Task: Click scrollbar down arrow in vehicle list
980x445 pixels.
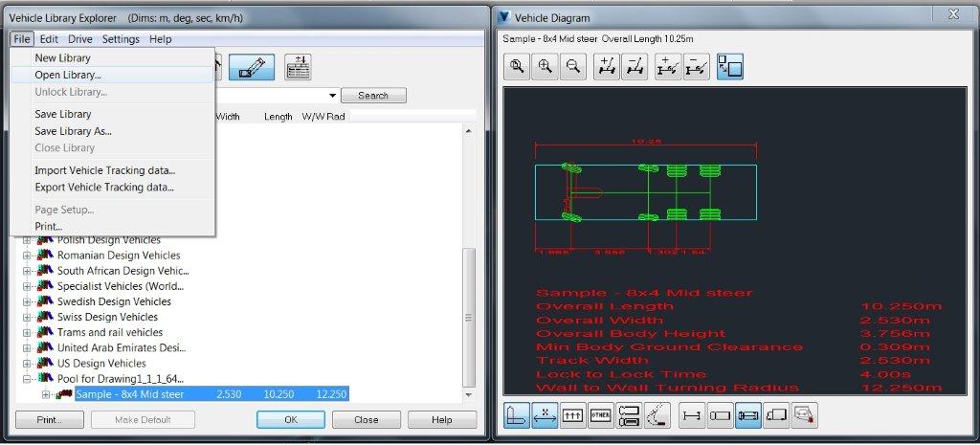Action: (x=469, y=395)
